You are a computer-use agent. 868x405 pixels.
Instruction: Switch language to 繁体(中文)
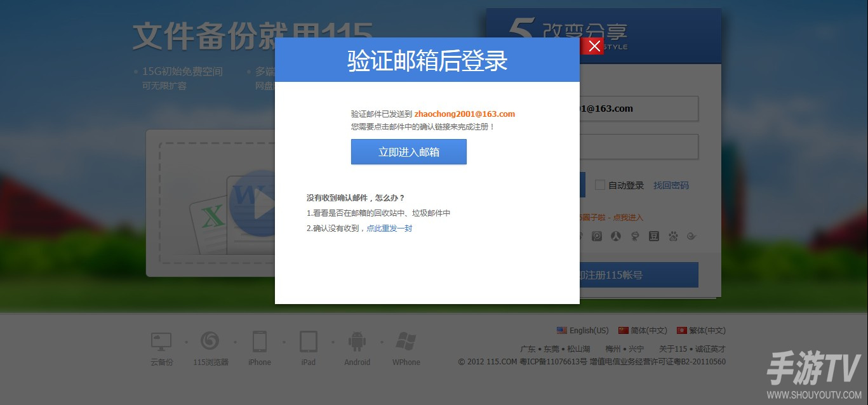(x=701, y=330)
